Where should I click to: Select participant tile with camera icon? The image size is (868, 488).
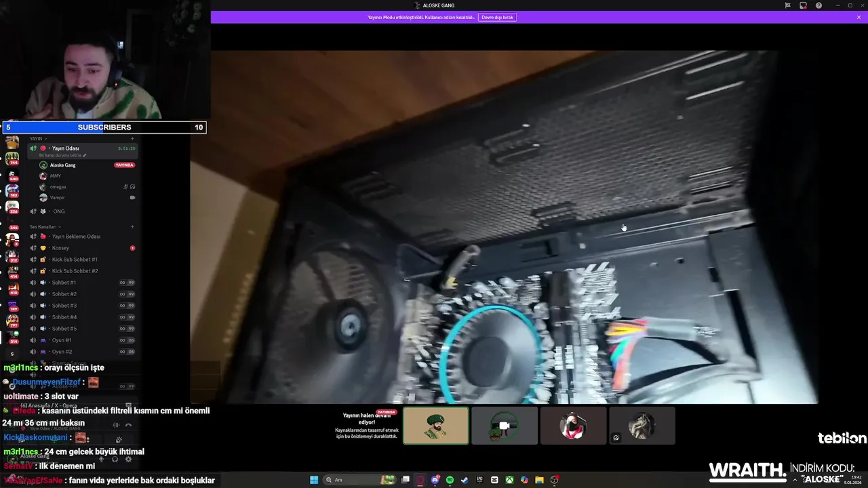click(504, 426)
